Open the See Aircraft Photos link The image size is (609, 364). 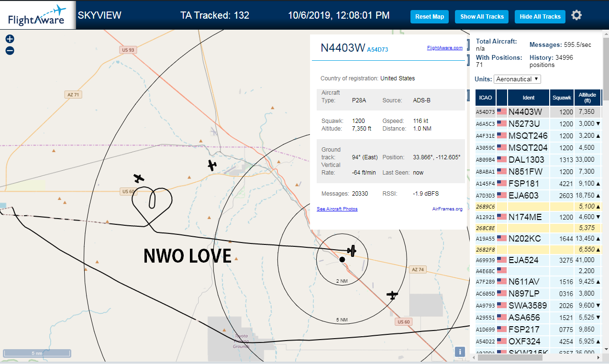337,209
